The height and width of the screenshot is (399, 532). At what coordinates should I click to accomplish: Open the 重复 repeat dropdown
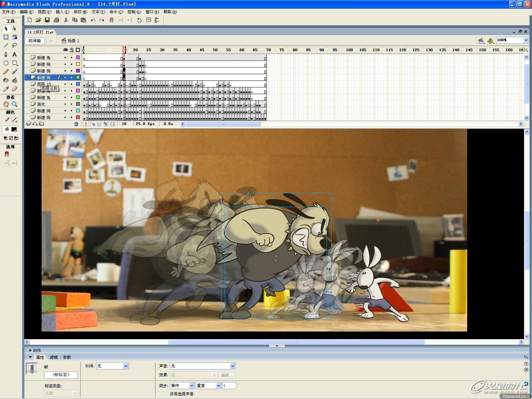218,385
